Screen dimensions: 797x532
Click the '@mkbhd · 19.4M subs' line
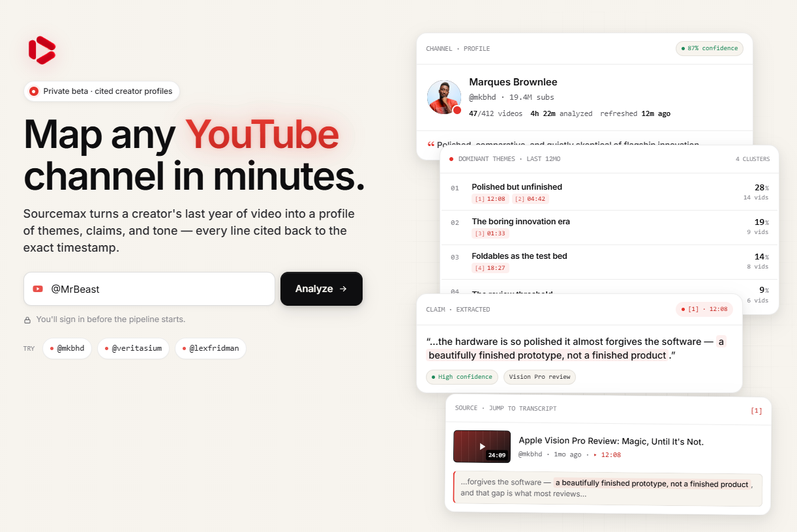pos(511,98)
